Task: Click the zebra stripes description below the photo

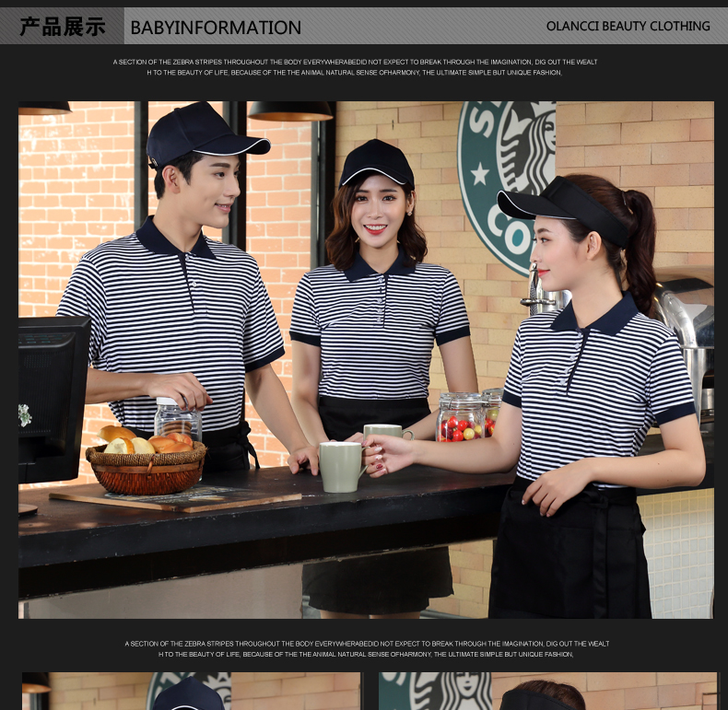Action: click(367, 648)
